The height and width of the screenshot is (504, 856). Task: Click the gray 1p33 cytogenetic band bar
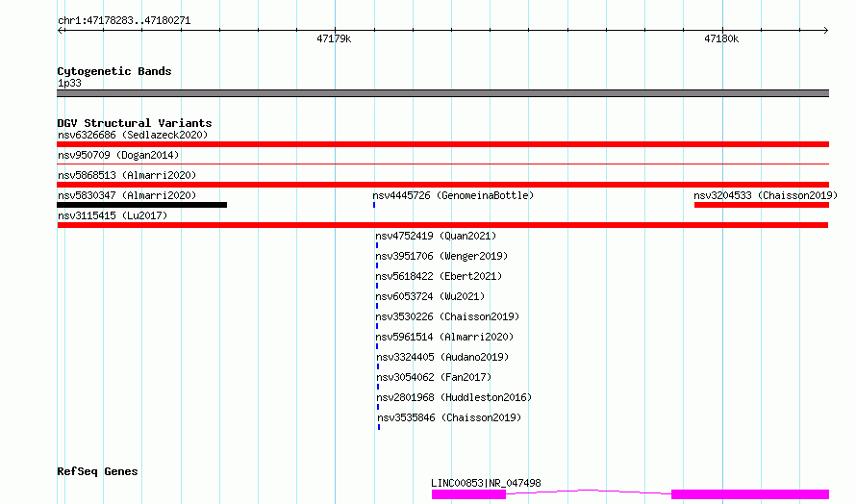[x=442, y=93]
